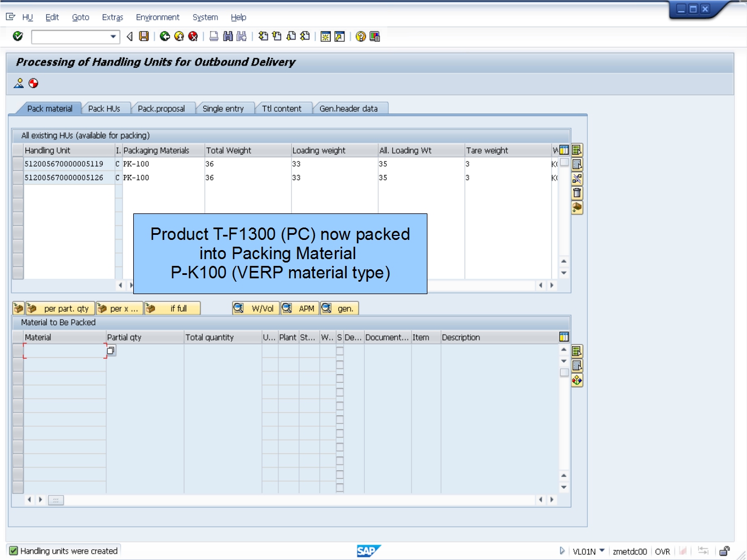Select row for handling unit 512005670000005119
The height and width of the screenshot is (560, 747).
pos(18,164)
